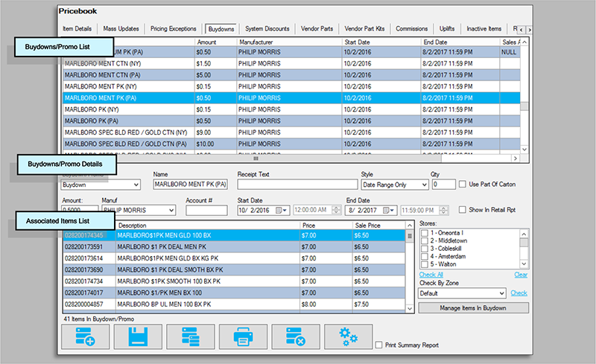This screenshot has height=364, width=596.
Task: Click the delete buydown icon button
Action: 296,336
